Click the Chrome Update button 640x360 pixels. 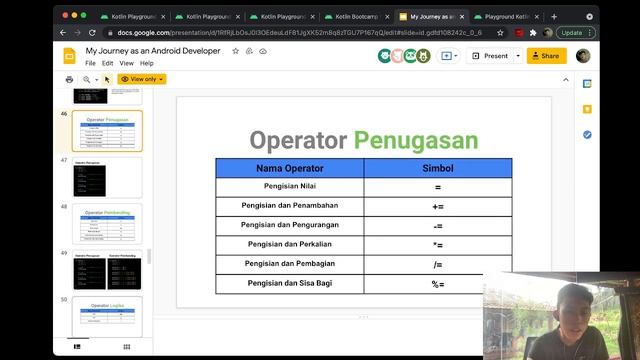coord(576,33)
